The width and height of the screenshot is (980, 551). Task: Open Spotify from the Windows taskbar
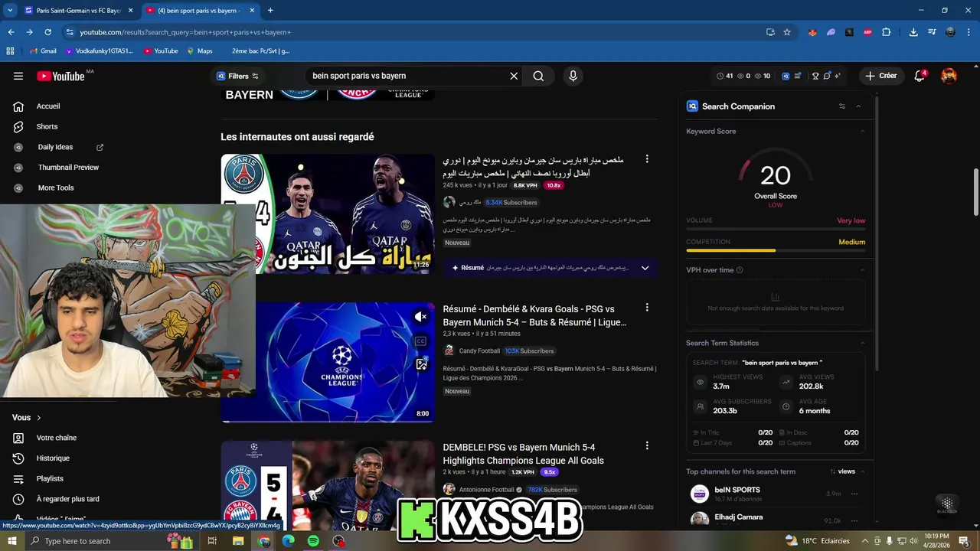(x=313, y=541)
